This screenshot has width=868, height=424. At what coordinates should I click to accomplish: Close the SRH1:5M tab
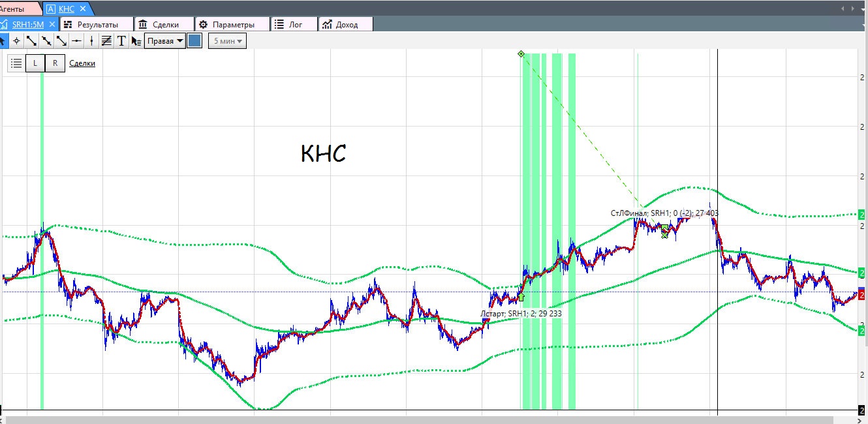tap(52, 24)
